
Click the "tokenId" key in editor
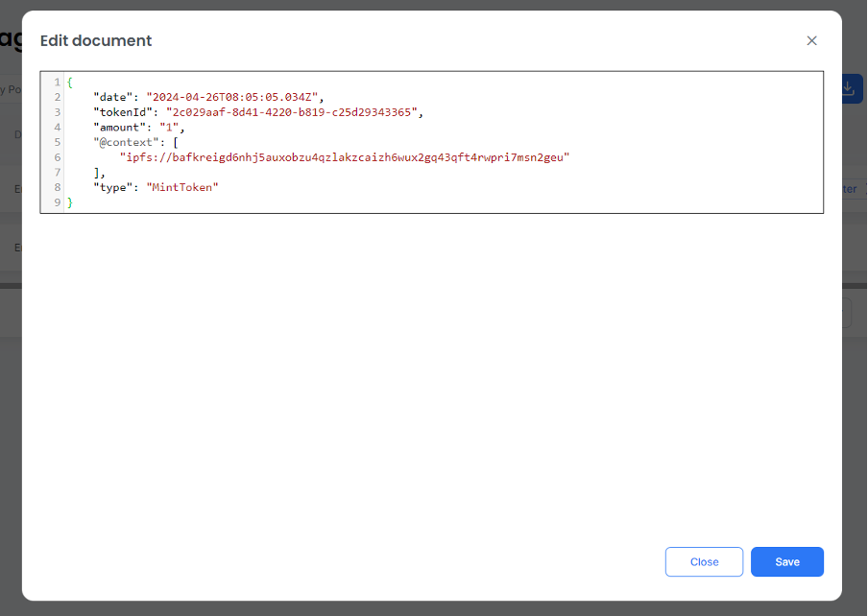[125, 112]
